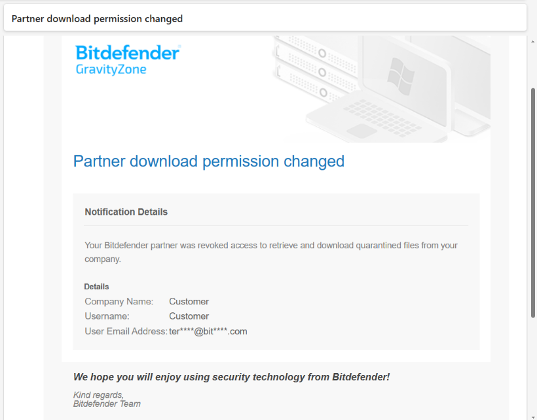Click the Company Name label

[x=119, y=302]
